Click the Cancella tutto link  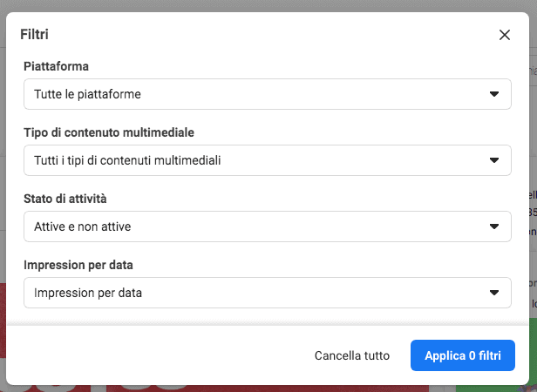click(x=352, y=355)
